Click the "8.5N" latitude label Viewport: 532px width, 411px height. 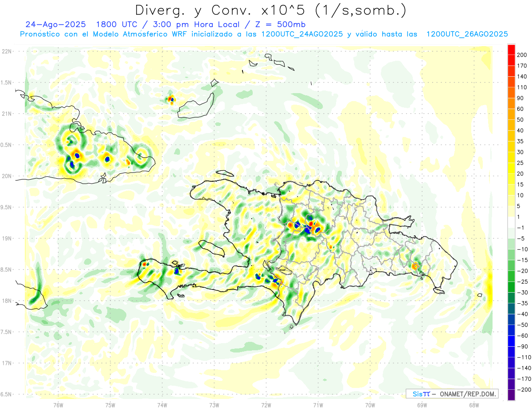click(7, 270)
